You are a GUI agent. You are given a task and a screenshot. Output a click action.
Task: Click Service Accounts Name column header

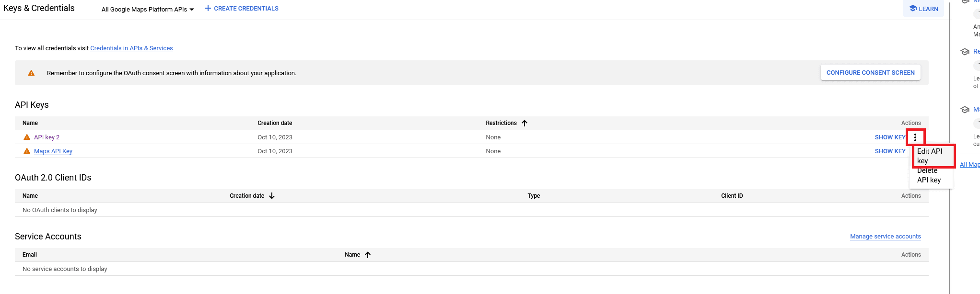pos(352,255)
